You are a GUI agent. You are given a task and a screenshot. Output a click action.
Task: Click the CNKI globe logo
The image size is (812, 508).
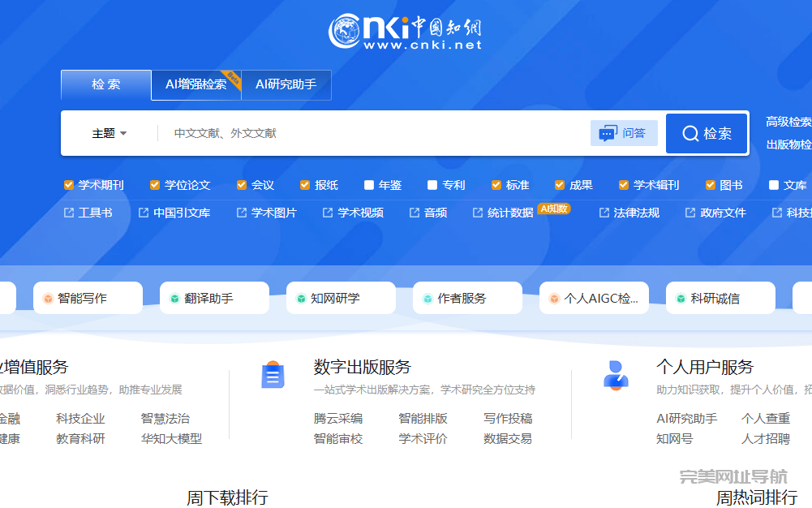pos(345,31)
